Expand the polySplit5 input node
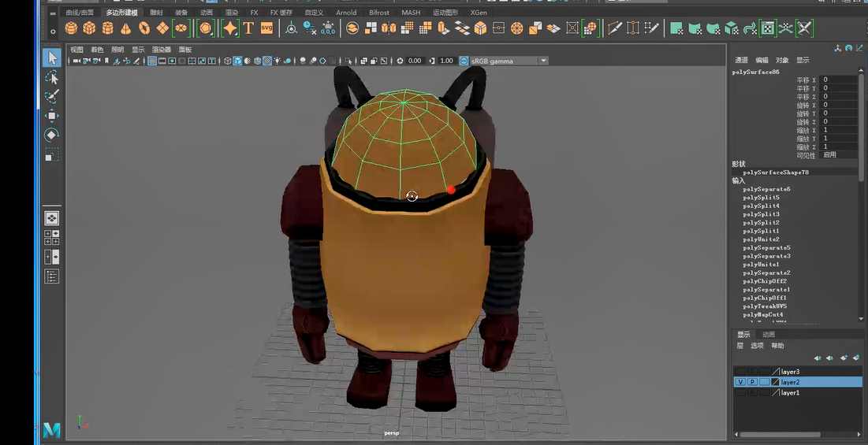868x445 pixels. tap(761, 198)
